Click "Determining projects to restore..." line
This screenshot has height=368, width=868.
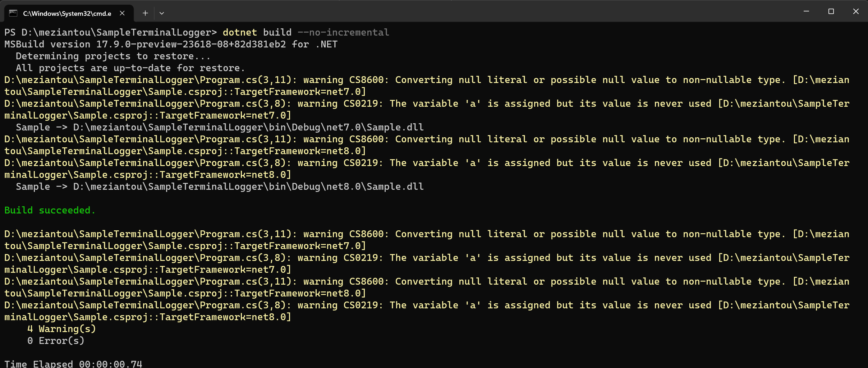113,56
